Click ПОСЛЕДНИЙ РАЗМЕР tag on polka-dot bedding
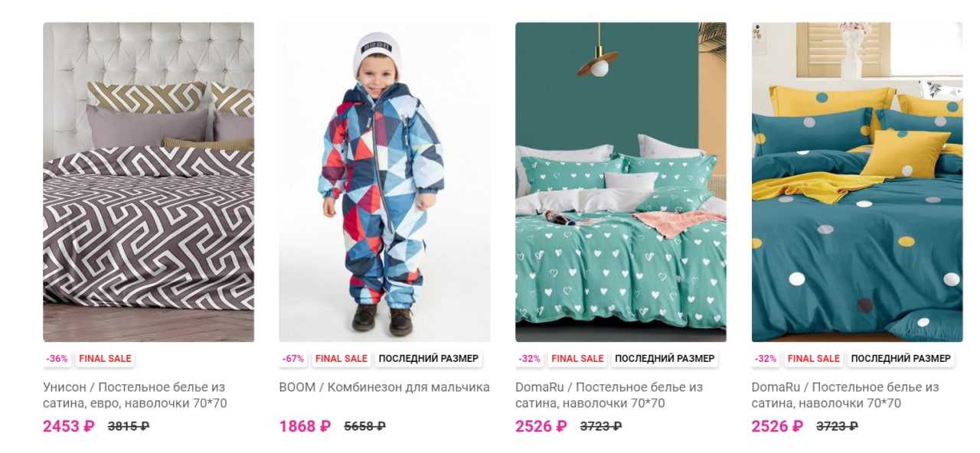 (901, 358)
